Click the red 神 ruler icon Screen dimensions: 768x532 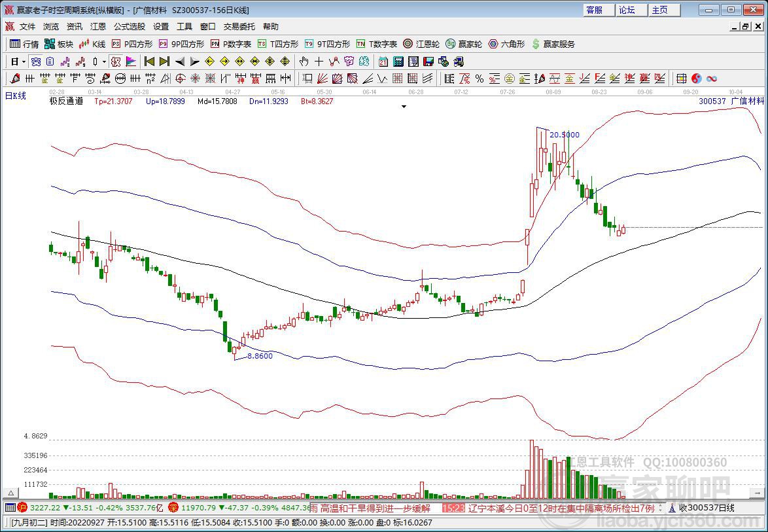(x=241, y=79)
